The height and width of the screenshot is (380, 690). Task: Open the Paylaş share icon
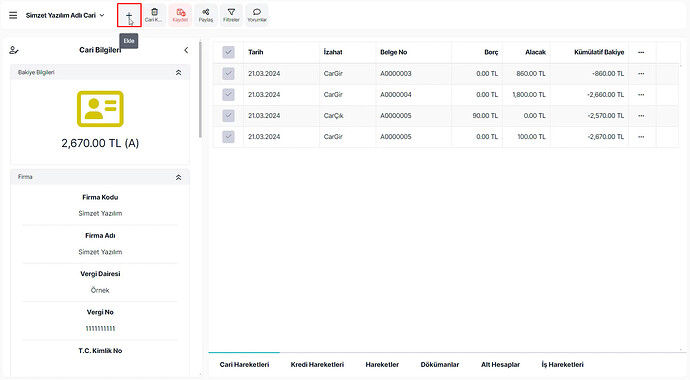[206, 15]
